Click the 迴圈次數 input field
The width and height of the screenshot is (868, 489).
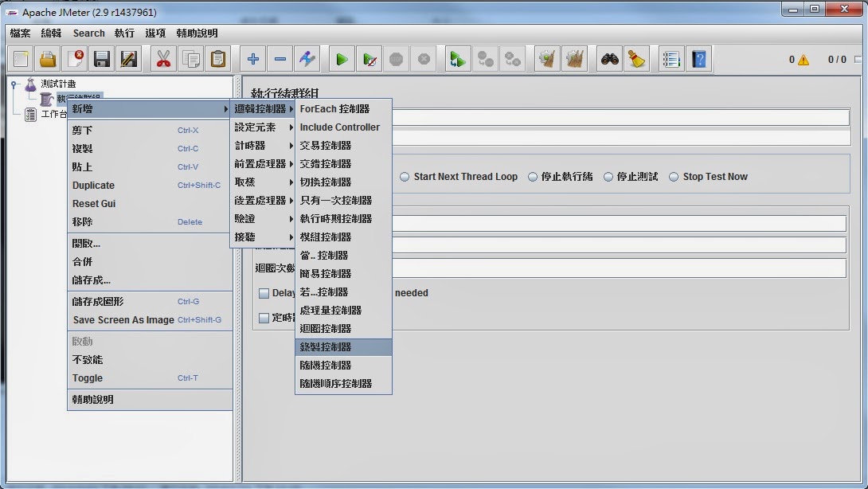618,268
